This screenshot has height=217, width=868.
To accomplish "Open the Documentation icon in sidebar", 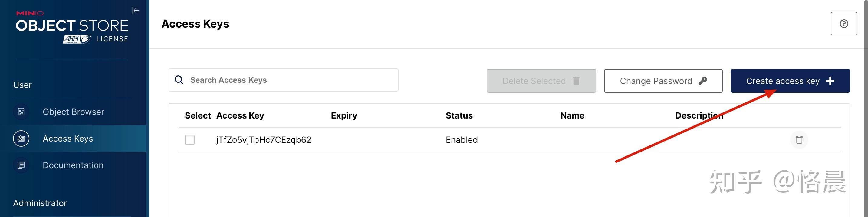I will click(x=21, y=165).
